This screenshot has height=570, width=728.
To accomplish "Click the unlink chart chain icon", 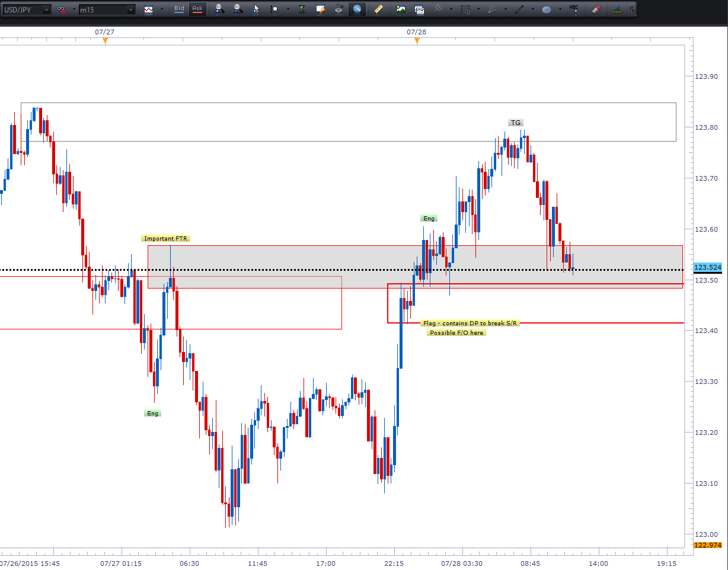I will pyautogui.click(x=61, y=9).
